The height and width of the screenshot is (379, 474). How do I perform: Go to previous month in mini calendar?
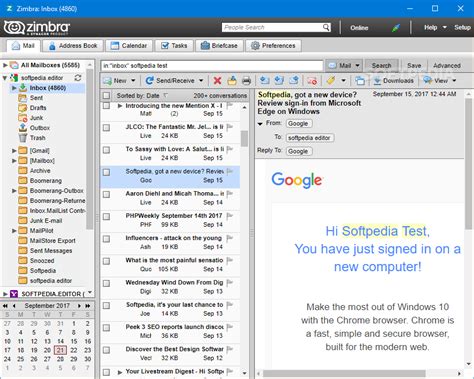14,306
